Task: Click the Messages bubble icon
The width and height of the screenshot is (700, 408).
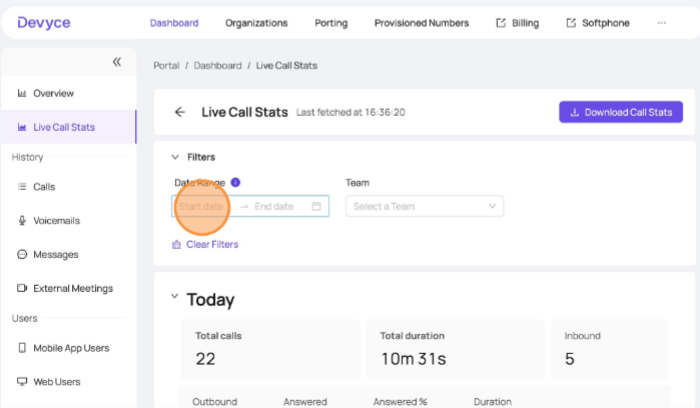Action: click(x=21, y=254)
